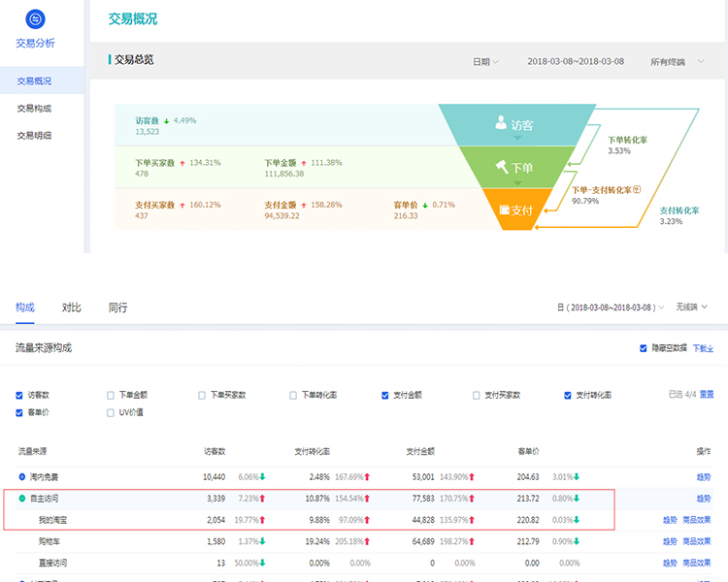Click the 购物车 source name
Image resolution: width=728 pixels, height=582 pixels.
click(x=50, y=541)
